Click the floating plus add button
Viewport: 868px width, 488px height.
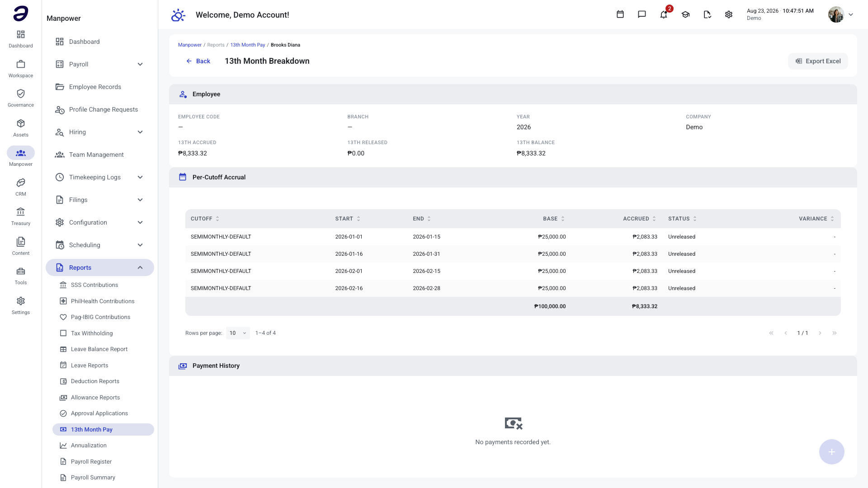832,452
